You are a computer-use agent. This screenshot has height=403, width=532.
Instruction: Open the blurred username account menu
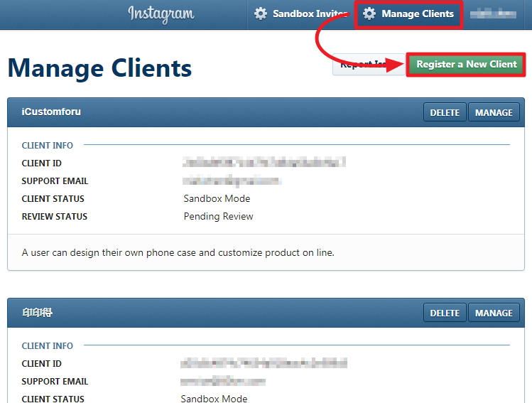tap(493, 14)
